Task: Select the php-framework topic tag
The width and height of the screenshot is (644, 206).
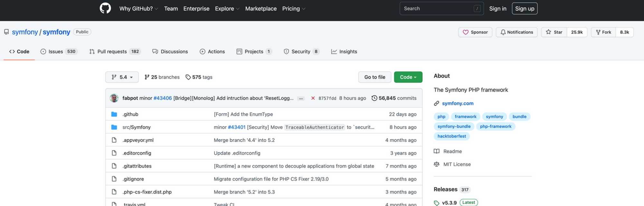Action: click(x=496, y=126)
